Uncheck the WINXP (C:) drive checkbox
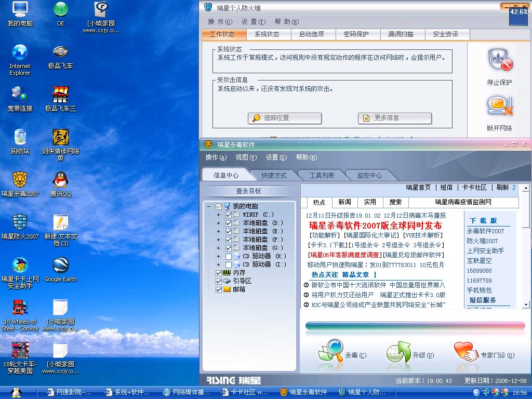The width and height of the screenshot is (532, 399). click(229, 215)
